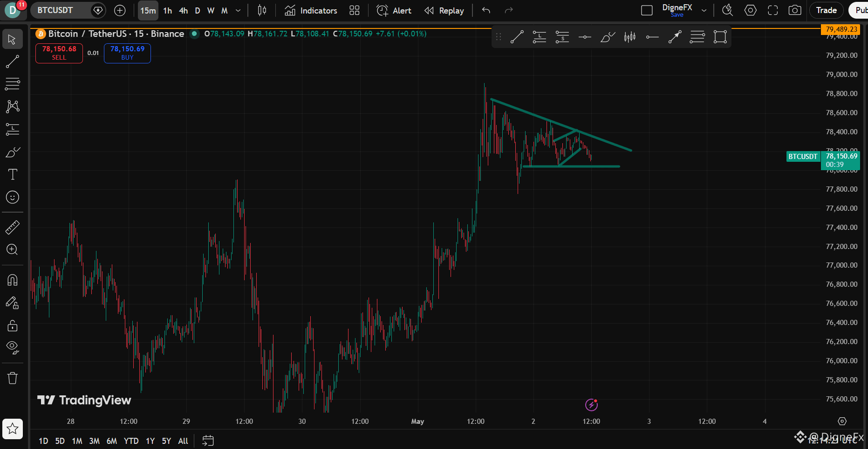Select the bars pattern tool in floating toolbar
The image size is (868, 449).
pyautogui.click(x=630, y=37)
